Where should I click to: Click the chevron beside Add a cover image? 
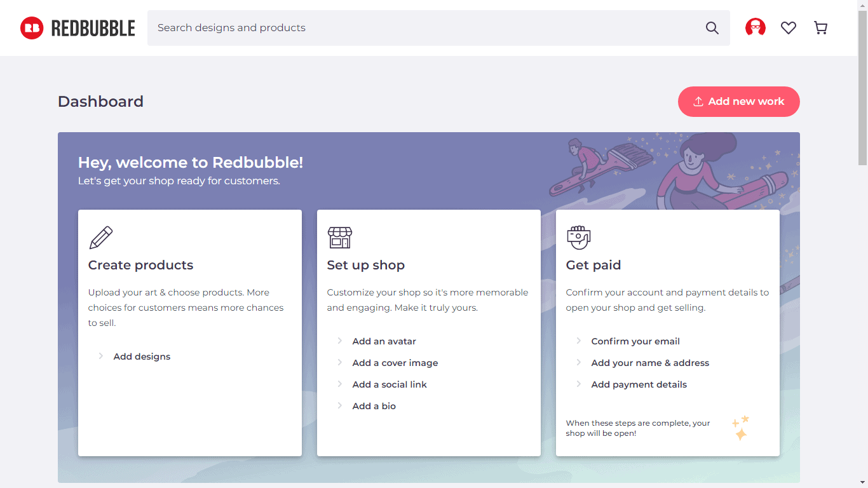click(x=339, y=362)
